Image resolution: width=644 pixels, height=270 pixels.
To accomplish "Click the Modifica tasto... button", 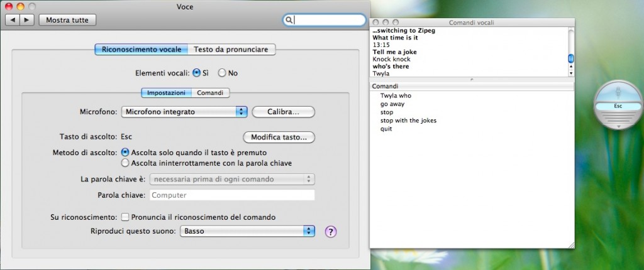I will [279, 137].
